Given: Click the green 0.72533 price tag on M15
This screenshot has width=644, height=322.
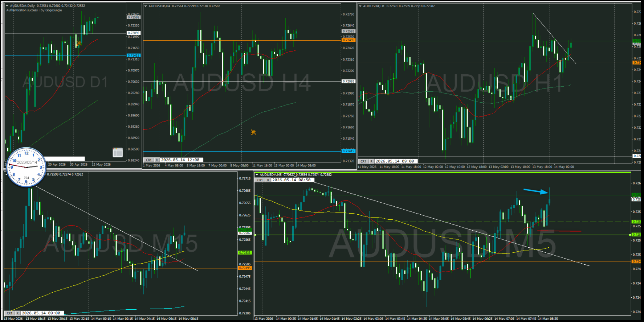Looking at the screenshot, I should (x=245, y=253).
